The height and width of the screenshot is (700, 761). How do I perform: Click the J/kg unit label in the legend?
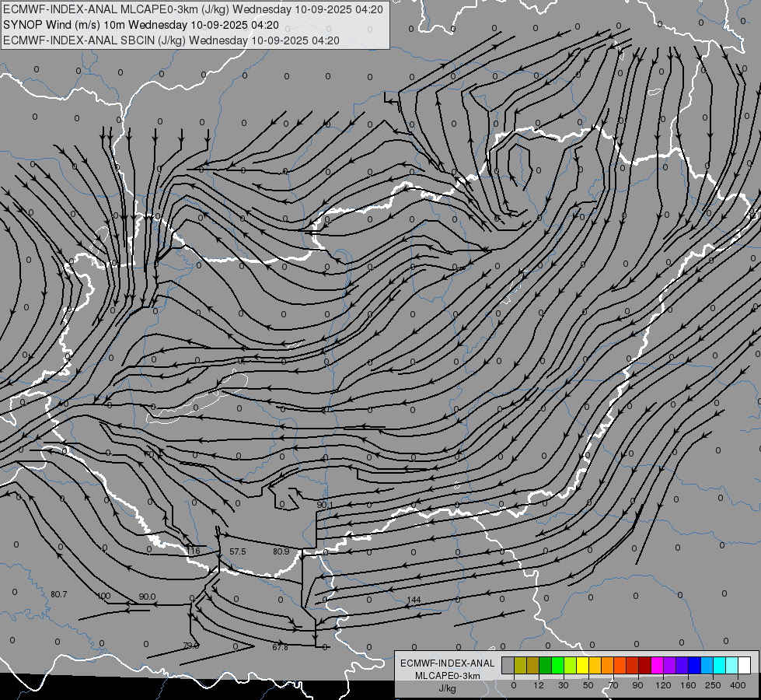(448, 688)
